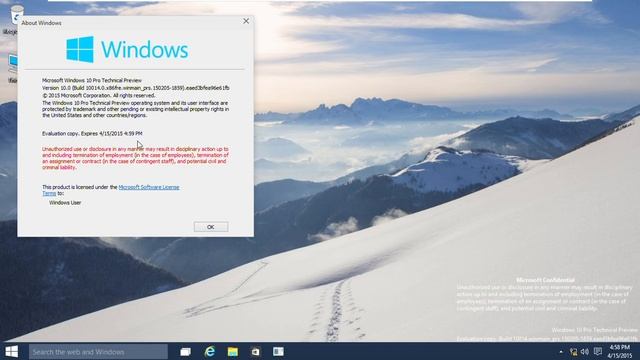640x360 pixels.
Task: Focus the Search the web and Windows box
Action: [98, 352]
